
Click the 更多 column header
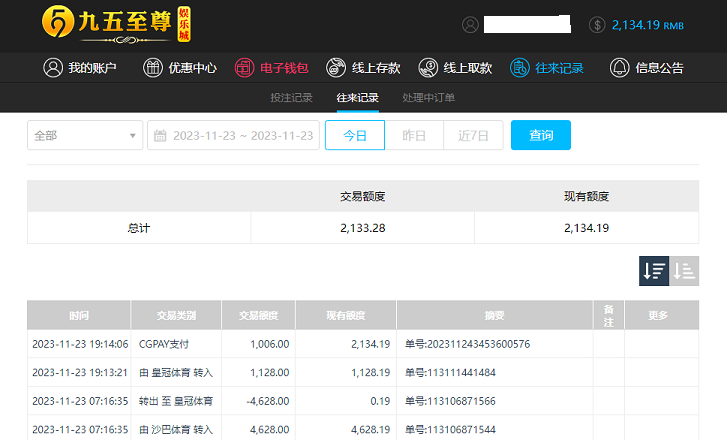pos(662,315)
